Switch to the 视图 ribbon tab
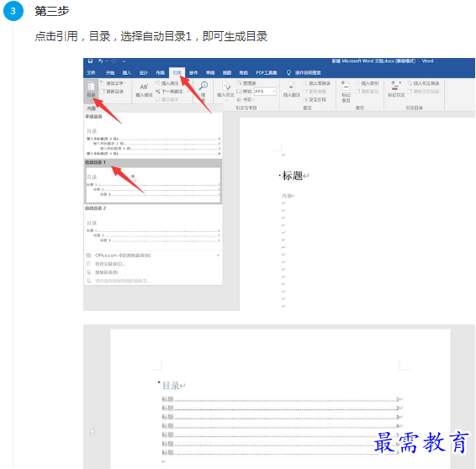This screenshot has height=469, width=476. [x=227, y=73]
